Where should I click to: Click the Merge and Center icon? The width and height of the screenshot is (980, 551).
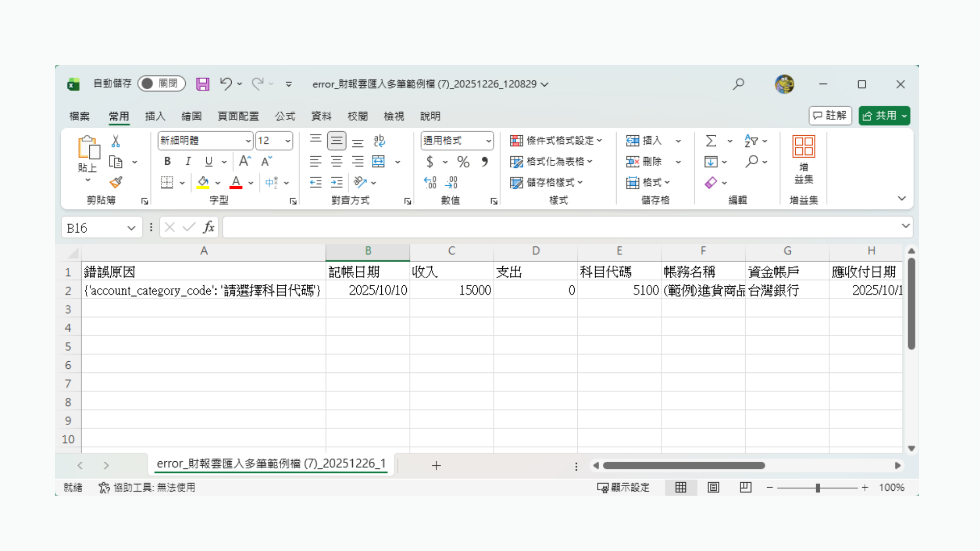[x=379, y=162]
